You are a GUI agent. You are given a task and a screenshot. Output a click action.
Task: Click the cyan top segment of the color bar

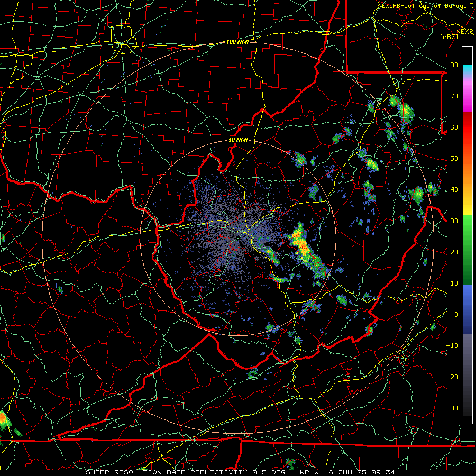[467, 69]
